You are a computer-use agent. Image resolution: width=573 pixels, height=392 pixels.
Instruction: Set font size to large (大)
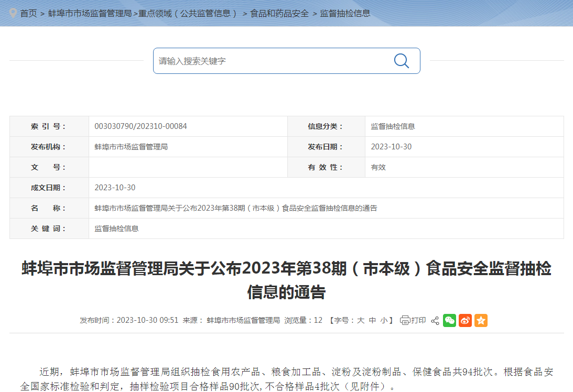click(361, 320)
